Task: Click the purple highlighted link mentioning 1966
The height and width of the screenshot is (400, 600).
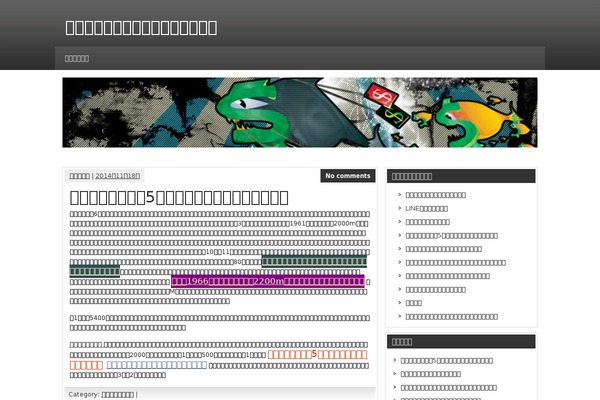Action: coord(267,281)
